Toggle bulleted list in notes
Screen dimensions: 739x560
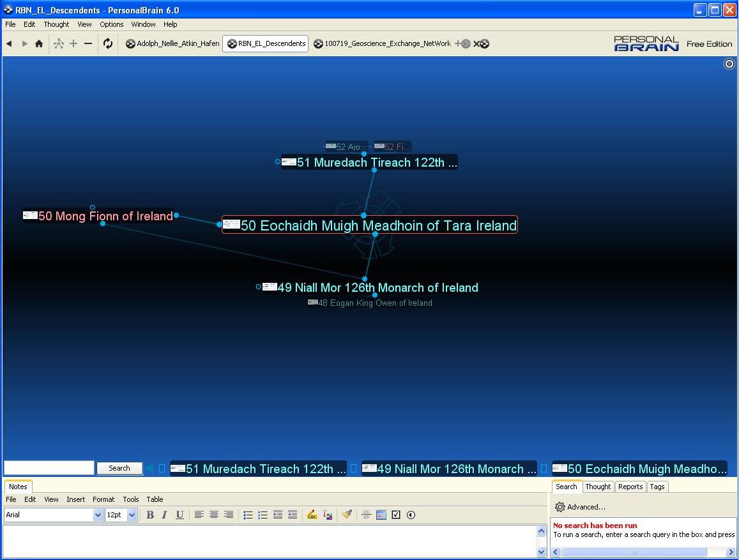[248, 515]
